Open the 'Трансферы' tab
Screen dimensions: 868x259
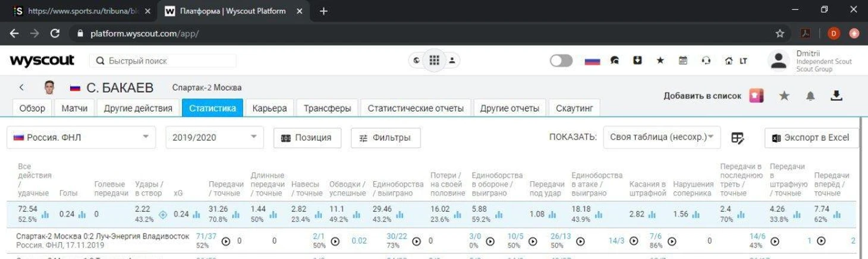327,108
